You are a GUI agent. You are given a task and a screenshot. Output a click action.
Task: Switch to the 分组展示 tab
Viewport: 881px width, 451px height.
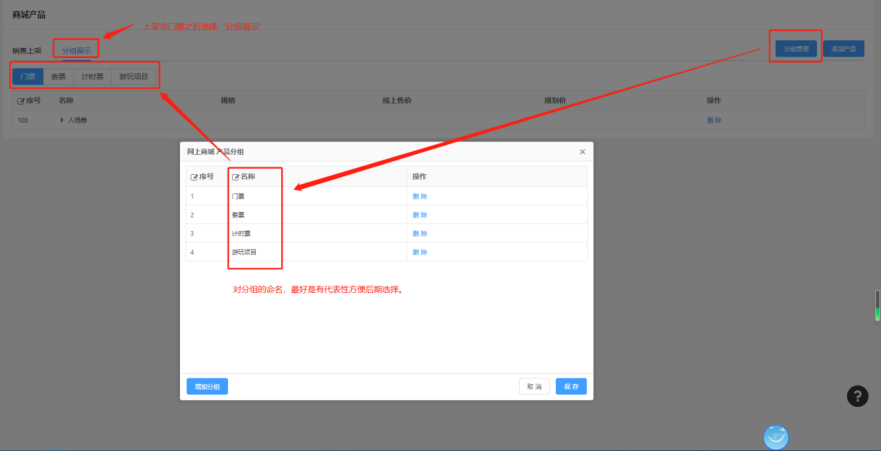(x=76, y=49)
